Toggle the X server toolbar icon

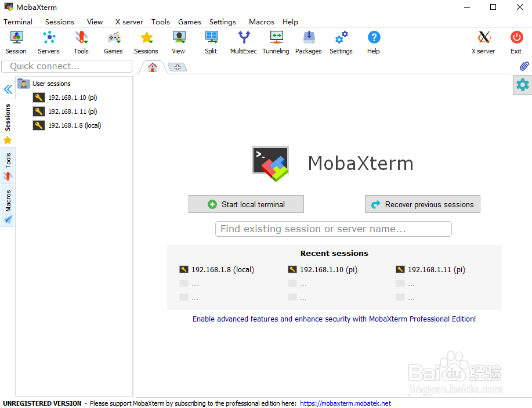[483, 42]
